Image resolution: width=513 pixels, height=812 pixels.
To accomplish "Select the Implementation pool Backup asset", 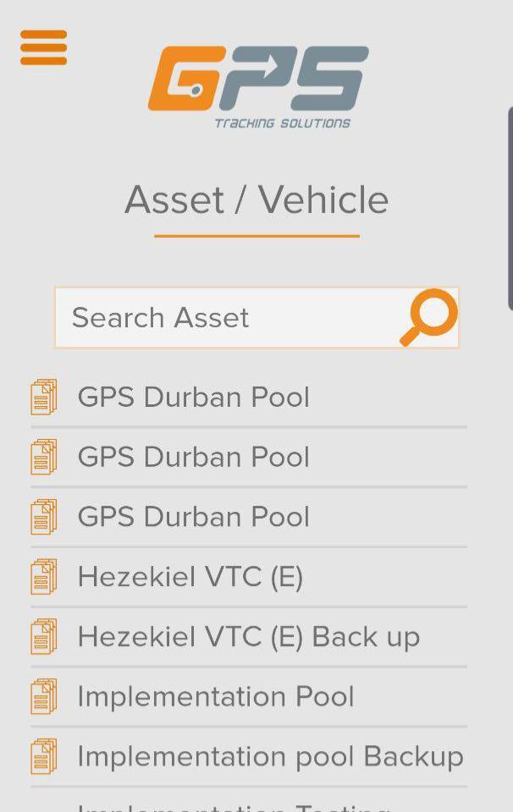I will 269,756.
